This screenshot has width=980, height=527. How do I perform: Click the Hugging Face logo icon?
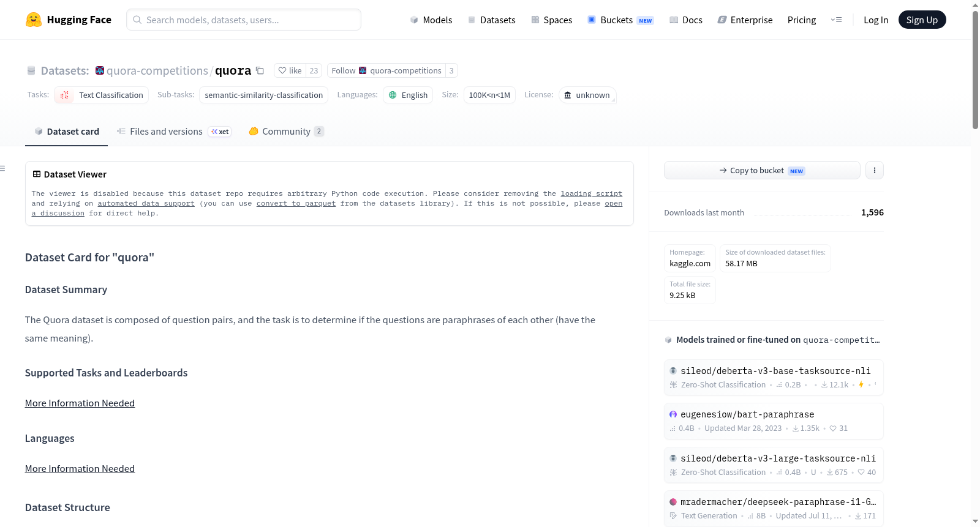pyautogui.click(x=34, y=20)
